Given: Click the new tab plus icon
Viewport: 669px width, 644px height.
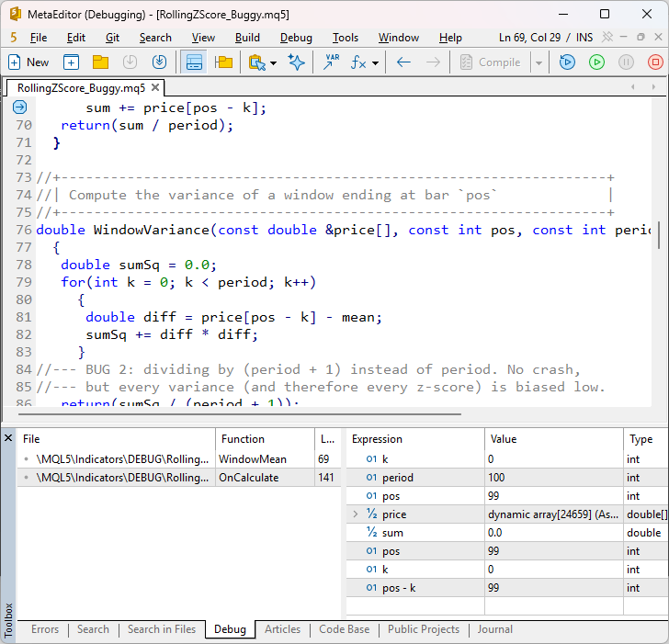Looking at the screenshot, I should pyautogui.click(x=71, y=62).
